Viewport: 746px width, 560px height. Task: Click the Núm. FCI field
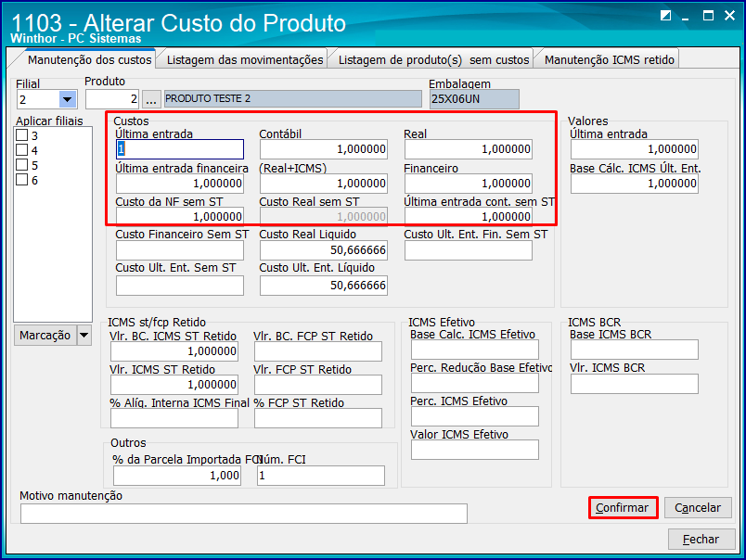click(x=321, y=476)
